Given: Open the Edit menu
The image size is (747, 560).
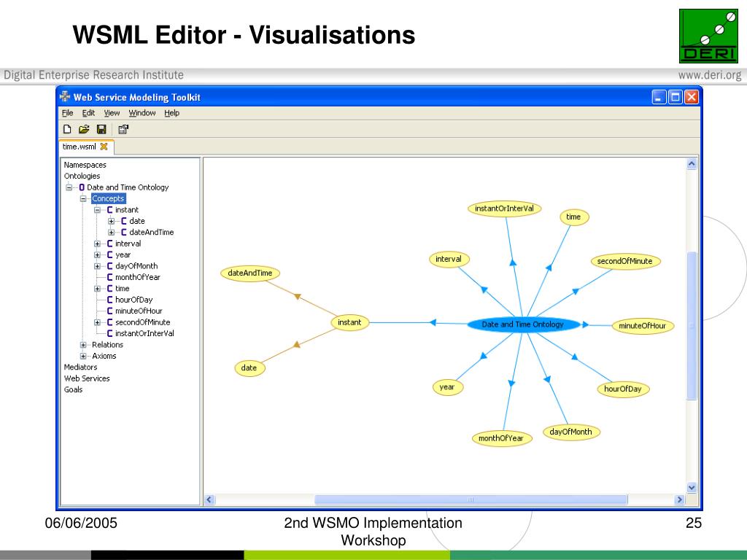Looking at the screenshot, I should pyautogui.click(x=88, y=113).
